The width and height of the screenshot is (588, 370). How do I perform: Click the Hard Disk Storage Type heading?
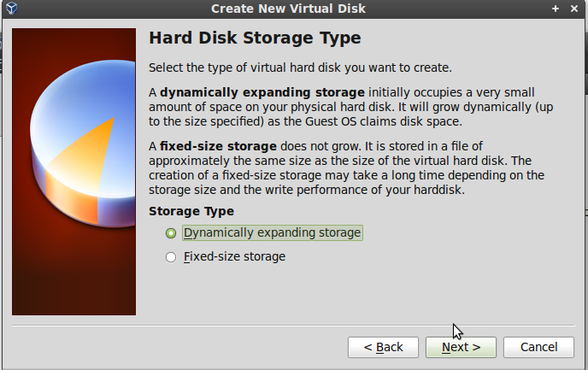tap(255, 38)
